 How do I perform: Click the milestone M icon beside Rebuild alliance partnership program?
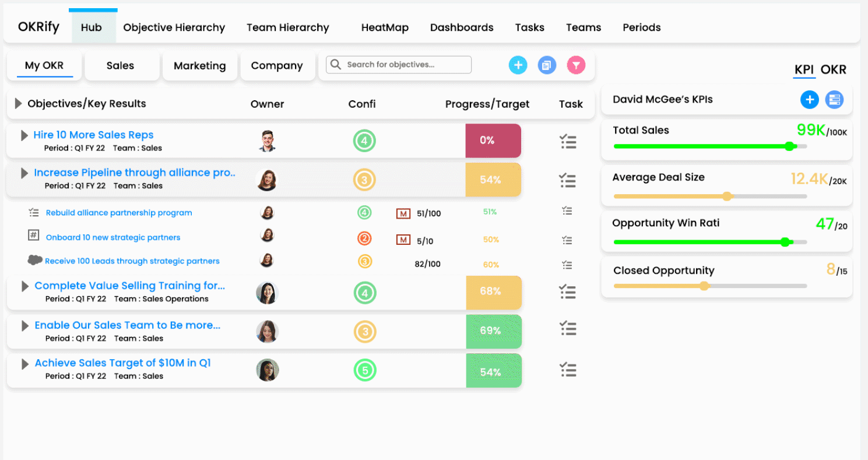(x=403, y=213)
